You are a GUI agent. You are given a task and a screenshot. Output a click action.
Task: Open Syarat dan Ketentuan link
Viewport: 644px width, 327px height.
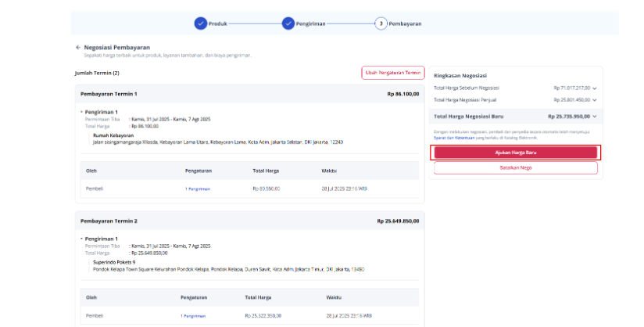click(x=454, y=138)
